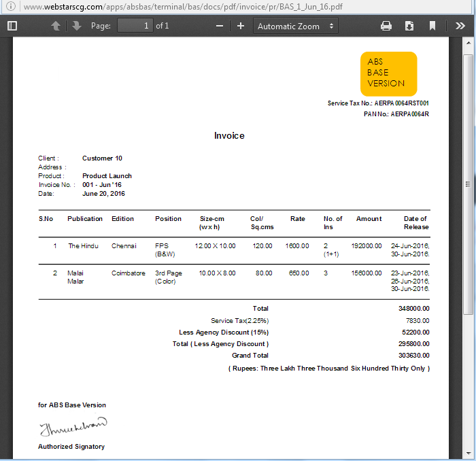Click 'for ABS Base Version' text
Image resolution: width=476 pixels, height=461 pixels.
[x=72, y=405]
